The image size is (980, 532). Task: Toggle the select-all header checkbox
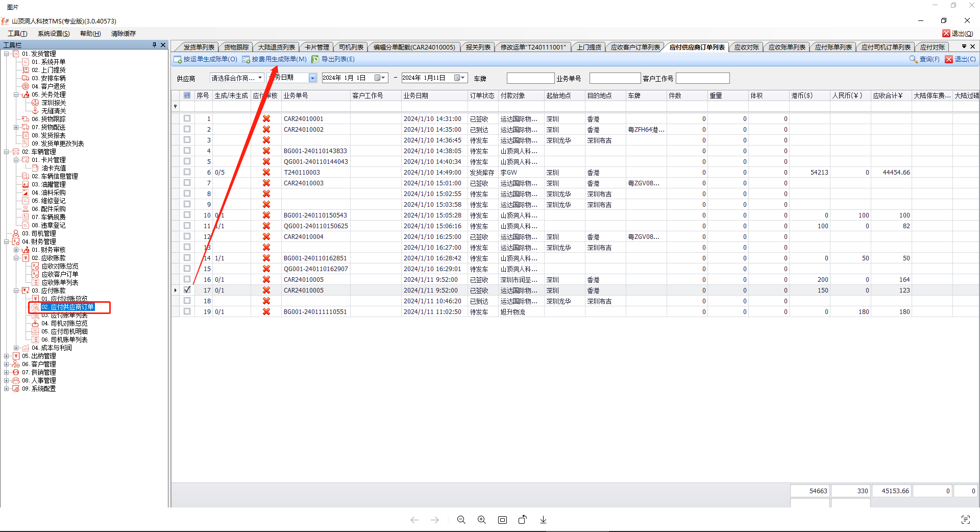(187, 95)
